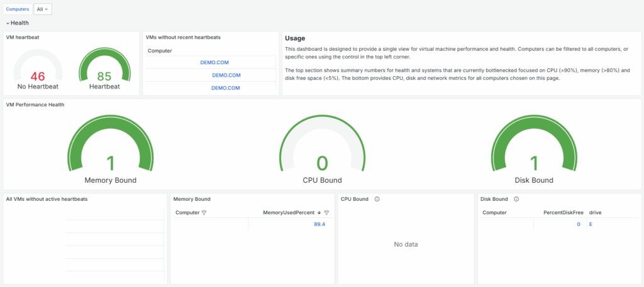644x287 pixels.
Task: Click the VMs without recent heartbeats title
Action: 183,37
